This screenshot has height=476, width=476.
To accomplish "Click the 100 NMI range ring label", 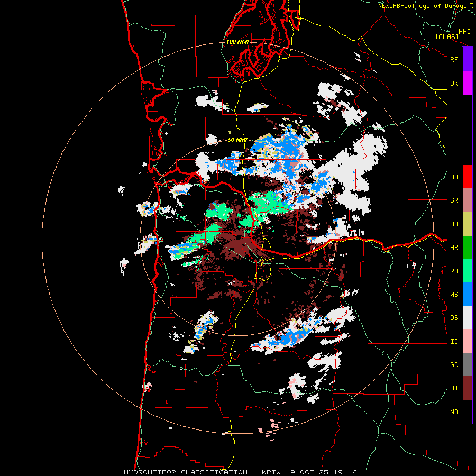I will point(237,42).
